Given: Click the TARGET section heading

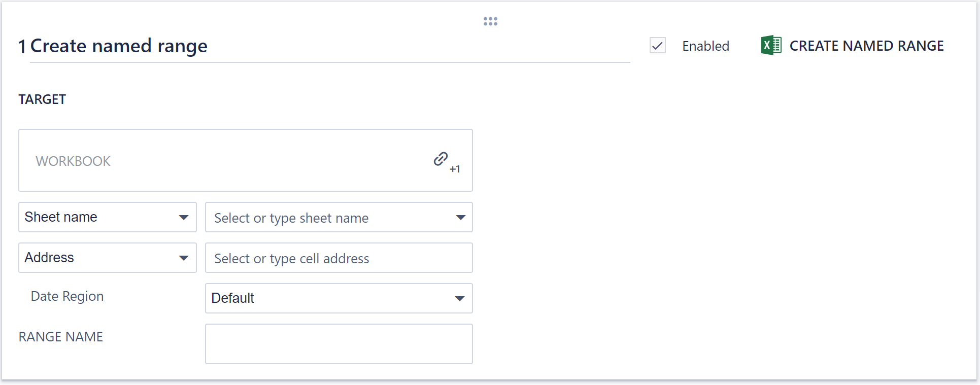Looking at the screenshot, I should coord(42,99).
